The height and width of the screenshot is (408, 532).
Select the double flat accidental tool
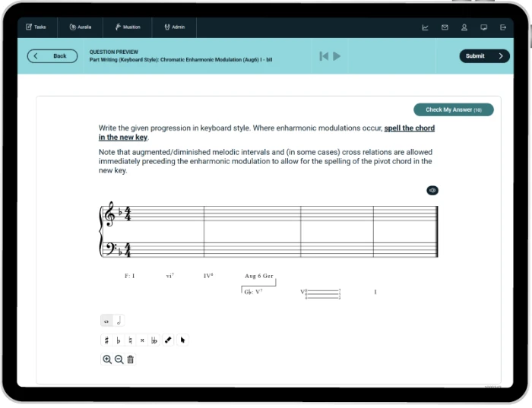(x=154, y=340)
